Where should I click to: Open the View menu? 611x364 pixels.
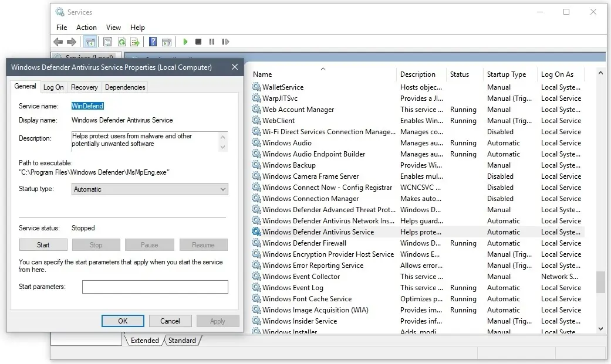pos(113,27)
